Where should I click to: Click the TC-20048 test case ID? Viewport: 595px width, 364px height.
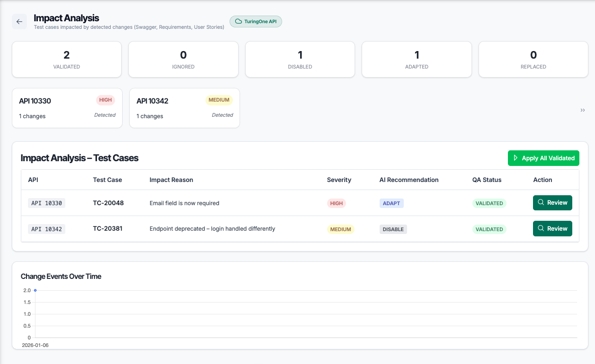(x=108, y=203)
